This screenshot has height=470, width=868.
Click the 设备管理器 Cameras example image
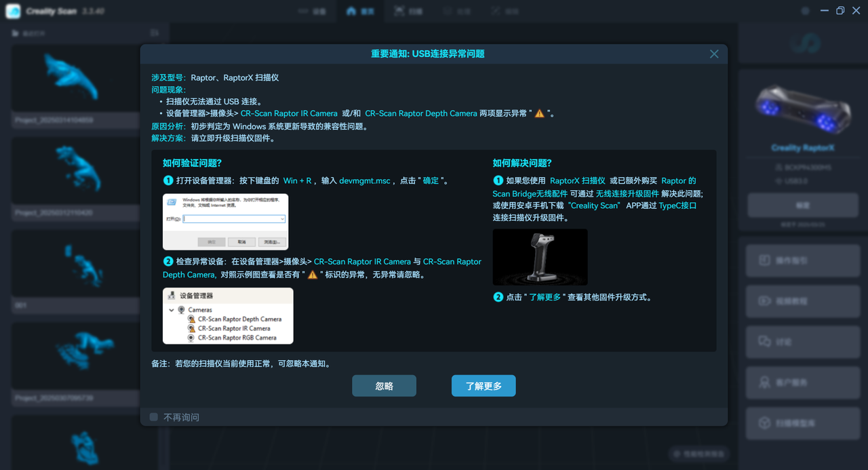(228, 316)
